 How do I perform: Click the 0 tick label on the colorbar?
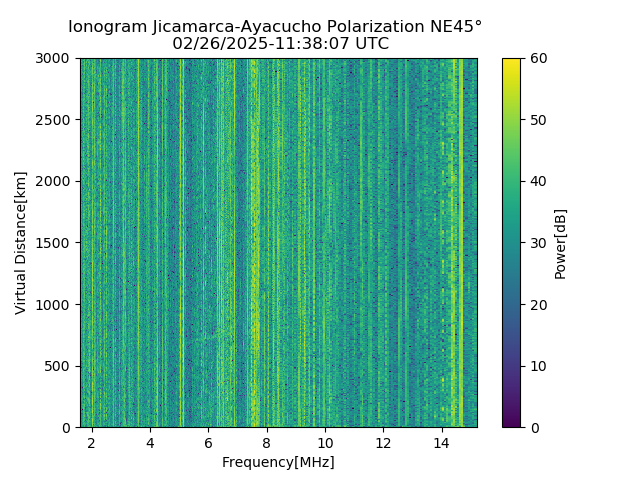(x=532, y=427)
